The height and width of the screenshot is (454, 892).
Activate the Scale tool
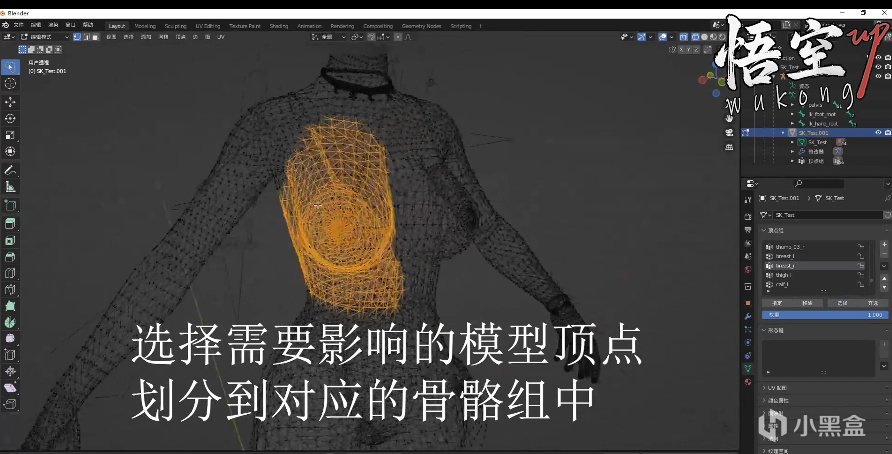tap(10, 135)
